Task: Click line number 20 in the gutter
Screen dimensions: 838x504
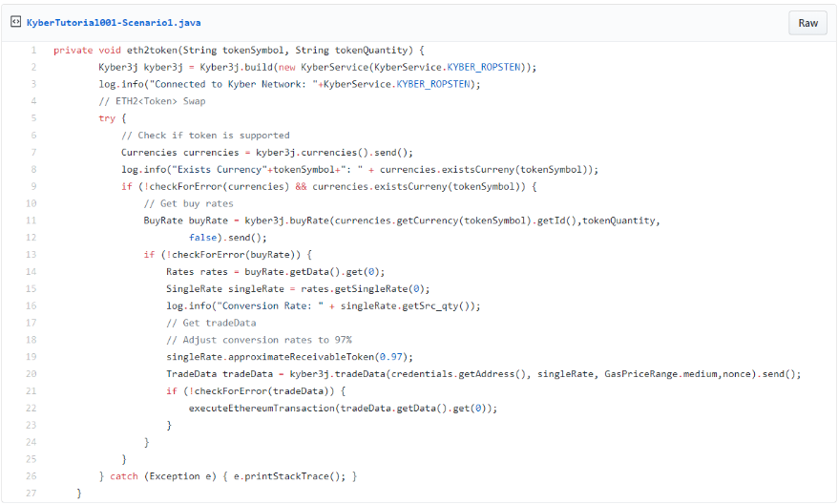Action: (31, 374)
